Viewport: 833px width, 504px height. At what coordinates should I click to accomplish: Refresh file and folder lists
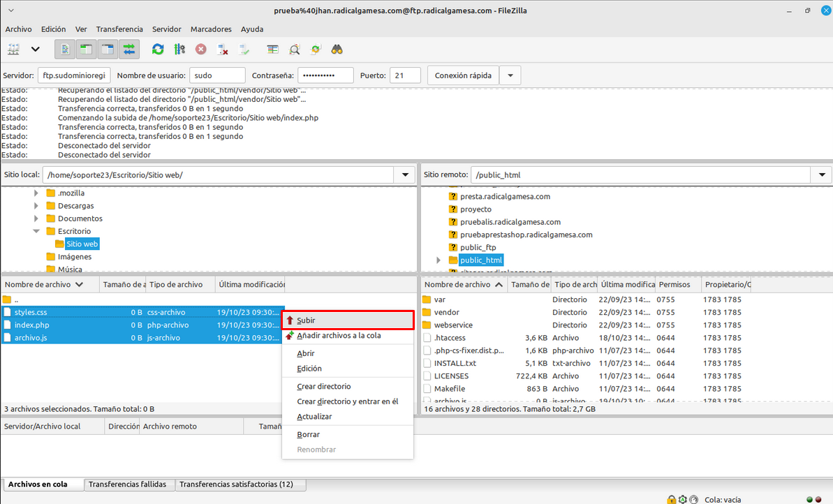(158, 50)
